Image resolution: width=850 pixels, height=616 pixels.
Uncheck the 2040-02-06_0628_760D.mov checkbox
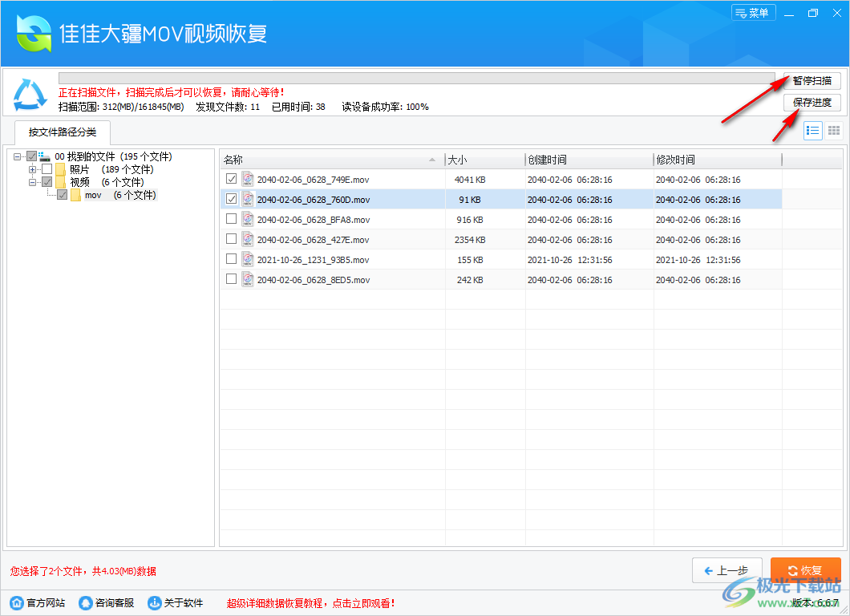pyautogui.click(x=231, y=199)
